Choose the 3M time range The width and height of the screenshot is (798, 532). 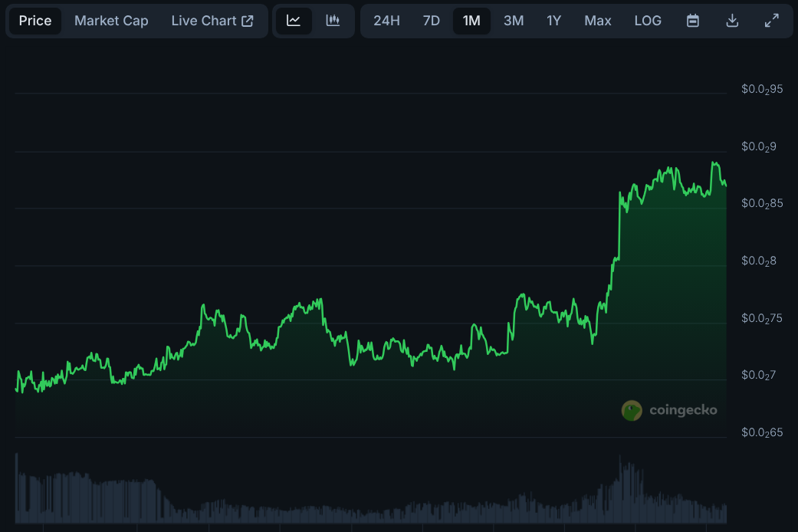coord(514,21)
